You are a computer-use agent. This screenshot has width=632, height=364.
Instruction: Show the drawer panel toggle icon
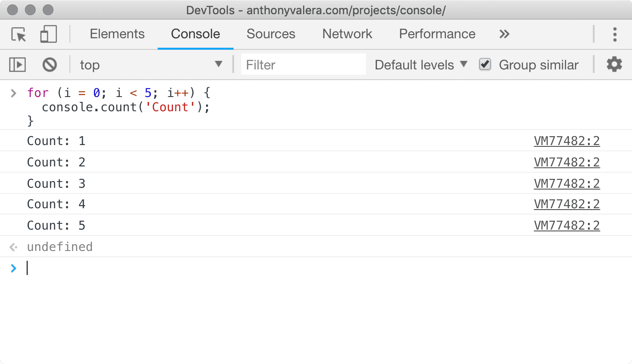[17, 65]
